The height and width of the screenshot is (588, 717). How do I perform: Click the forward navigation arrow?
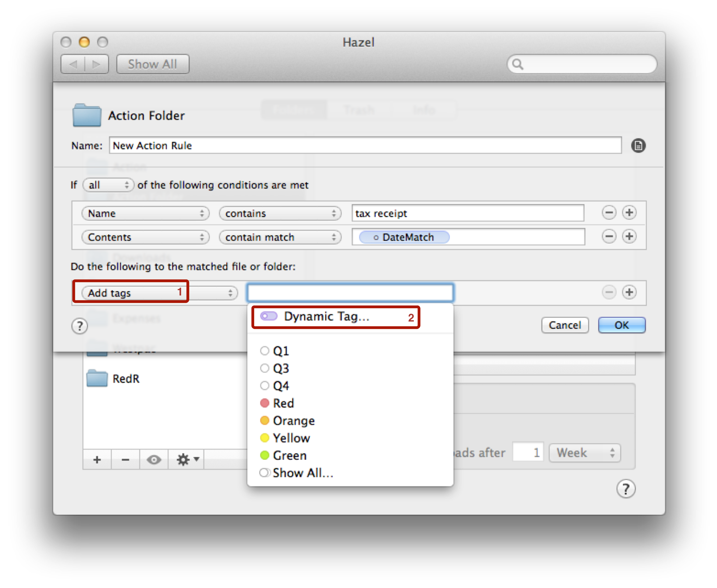coord(97,64)
